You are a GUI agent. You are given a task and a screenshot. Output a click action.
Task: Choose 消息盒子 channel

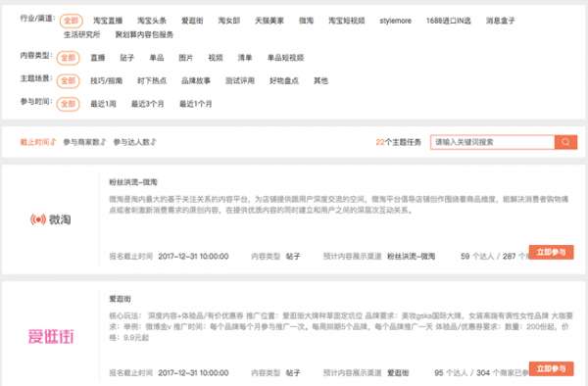pyautogui.click(x=500, y=21)
